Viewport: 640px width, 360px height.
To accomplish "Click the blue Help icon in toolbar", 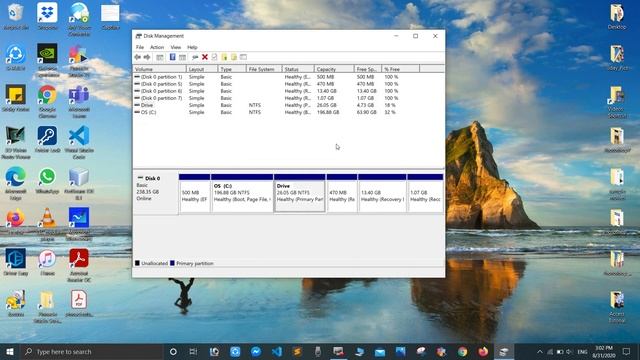I will click(x=173, y=57).
